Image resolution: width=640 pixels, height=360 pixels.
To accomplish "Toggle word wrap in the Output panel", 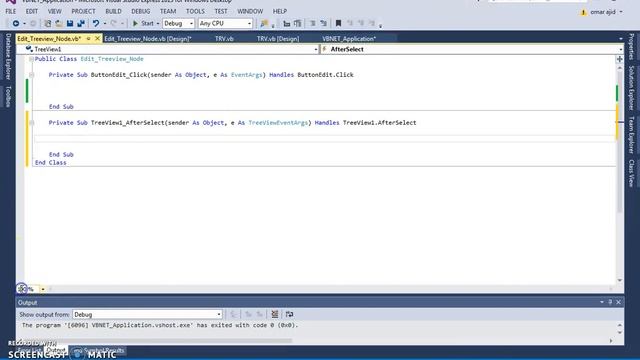I will pyautogui.click(x=289, y=314).
